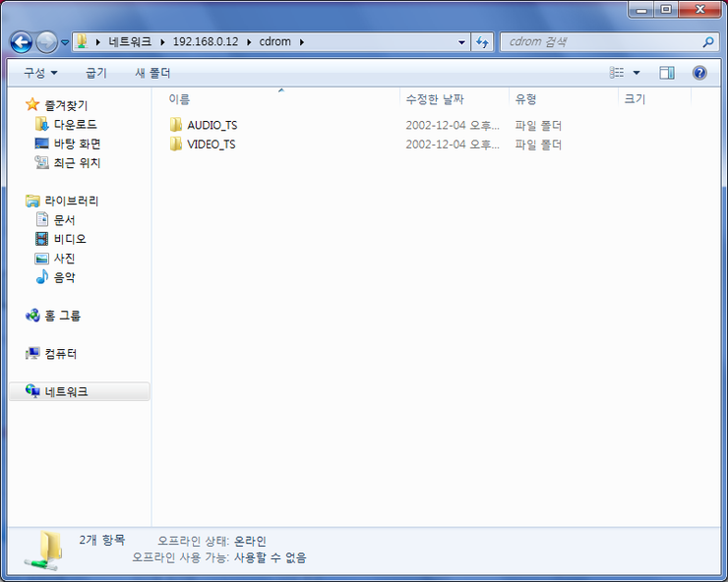Click the 바탕 화면 desktop icon
This screenshot has height=582, width=728.
click(41, 143)
